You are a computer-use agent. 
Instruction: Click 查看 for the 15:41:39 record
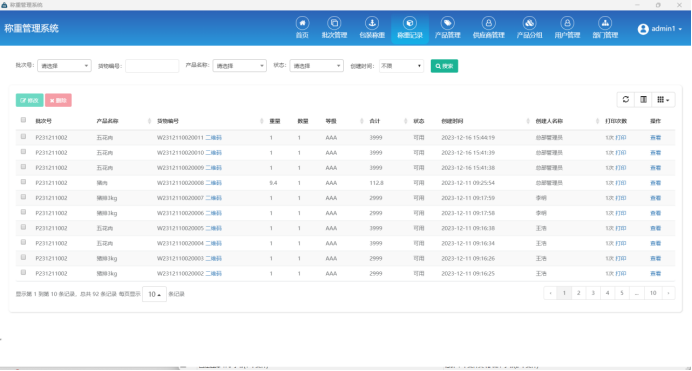click(x=656, y=153)
